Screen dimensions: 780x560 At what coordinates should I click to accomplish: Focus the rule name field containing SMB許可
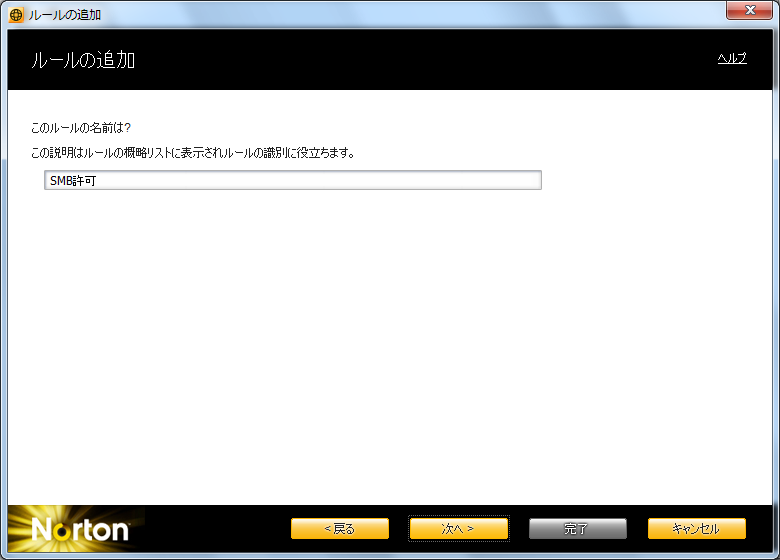(293, 180)
